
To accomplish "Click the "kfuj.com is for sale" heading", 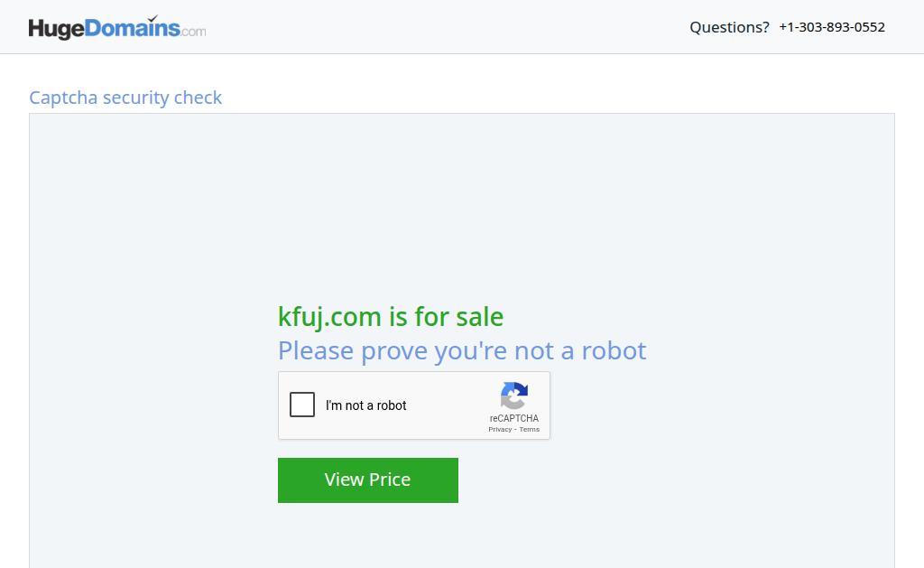I will 391,317.
